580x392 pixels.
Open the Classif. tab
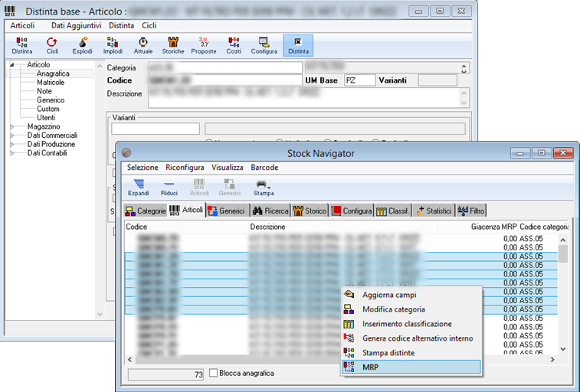[x=393, y=211]
